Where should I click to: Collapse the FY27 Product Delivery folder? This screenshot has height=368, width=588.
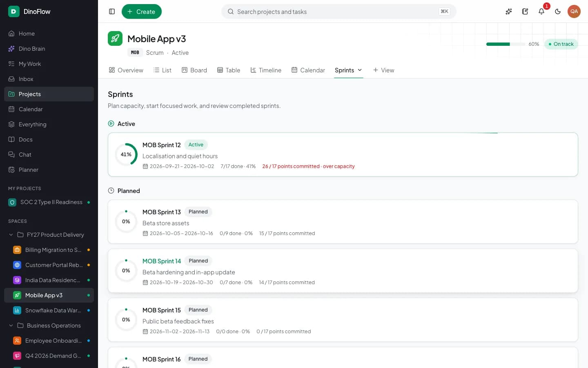[x=11, y=235]
